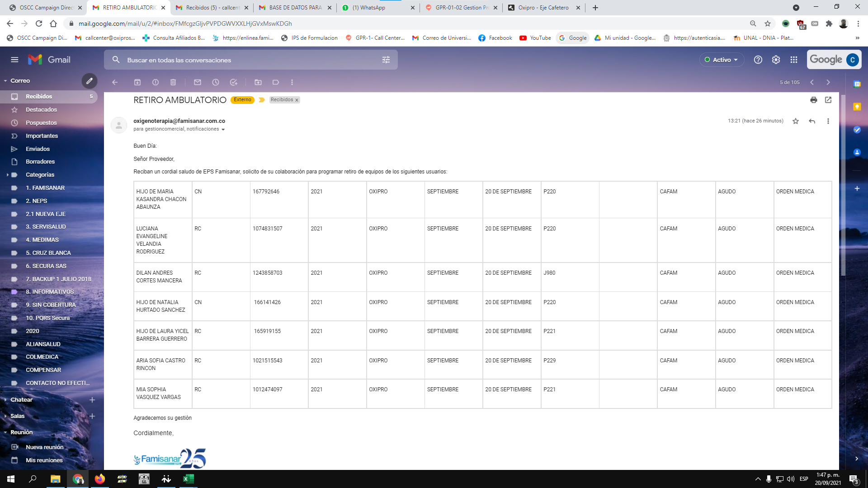This screenshot has height=488, width=868.
Task: Collapse the Correo section
Action: pyautogui.click(x=5, y=81)
